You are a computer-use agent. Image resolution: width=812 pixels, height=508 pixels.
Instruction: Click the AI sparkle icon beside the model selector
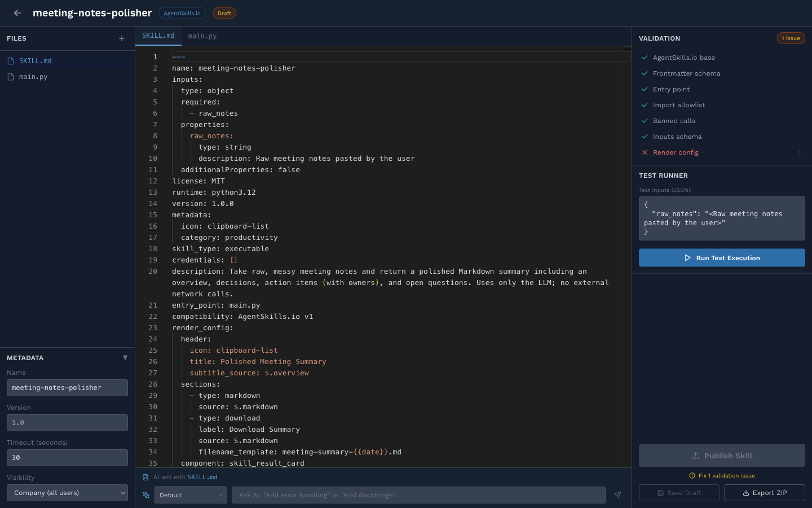tap(146, 495)
